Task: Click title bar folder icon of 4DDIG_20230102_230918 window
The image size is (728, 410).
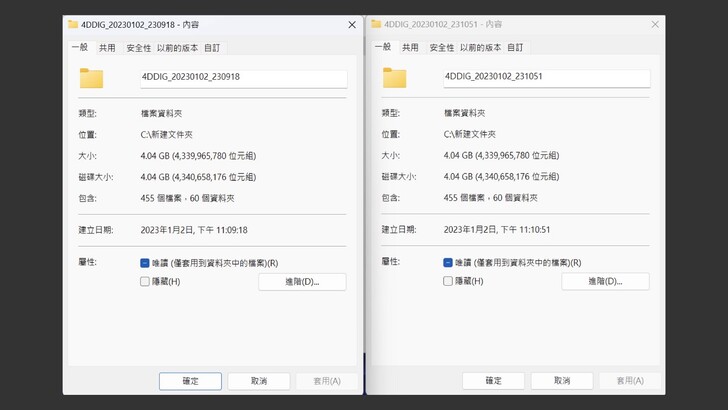Action: (x=73, y=23)
